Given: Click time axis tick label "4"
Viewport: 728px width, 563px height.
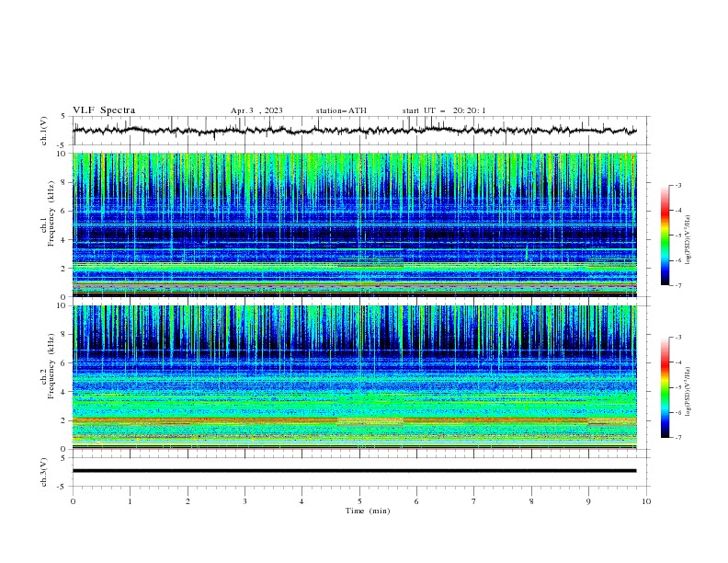Looking at the screenshot, I should click(301, 501).
